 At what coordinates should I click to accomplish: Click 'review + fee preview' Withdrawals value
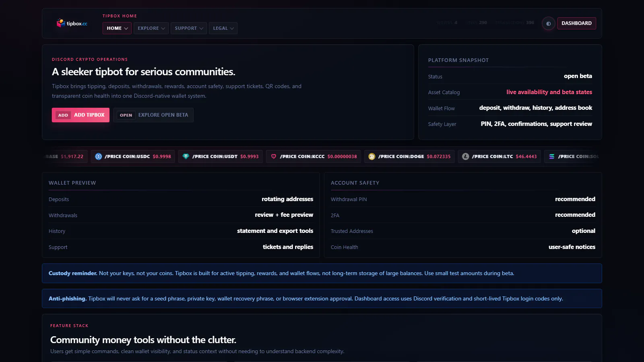coord(284,215)
